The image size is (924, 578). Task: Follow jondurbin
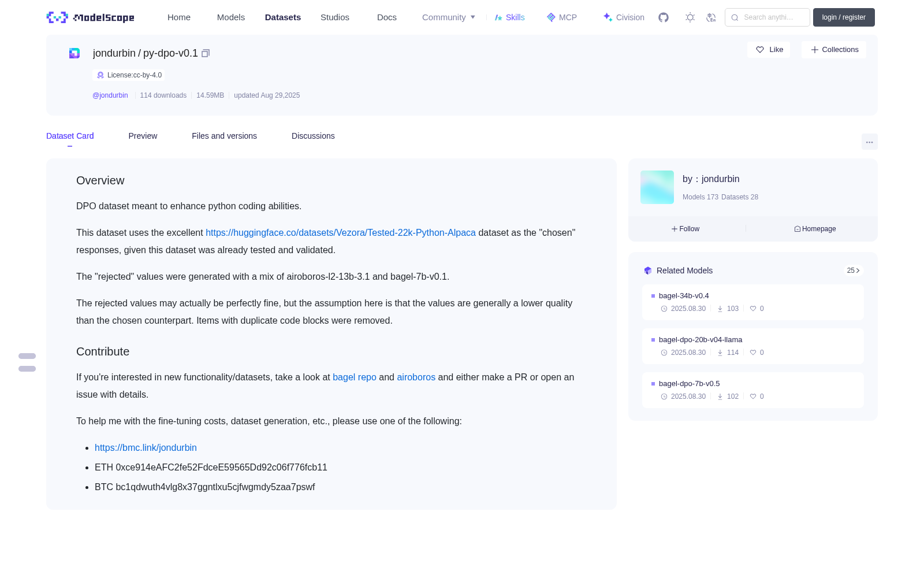coord(685,229)
